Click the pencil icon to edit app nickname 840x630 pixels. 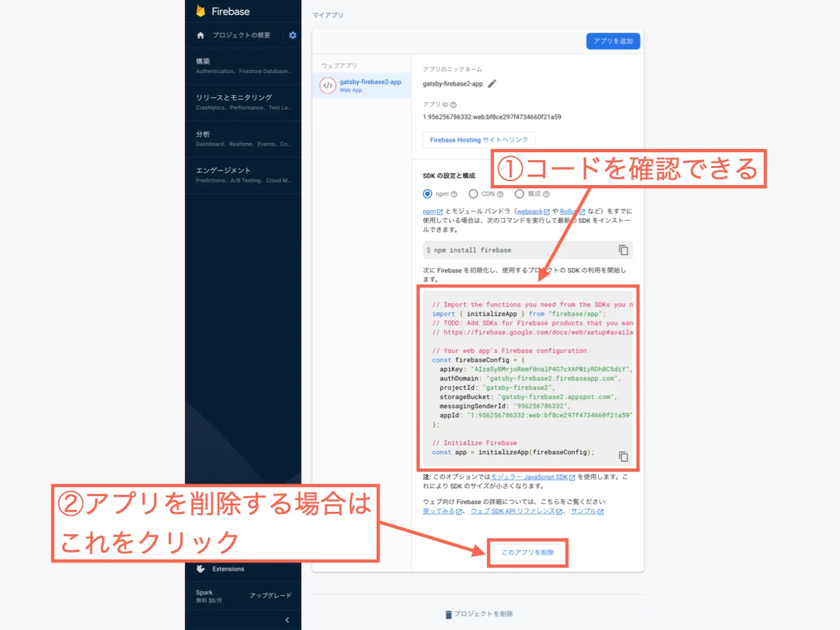click(x=492, y=83)
